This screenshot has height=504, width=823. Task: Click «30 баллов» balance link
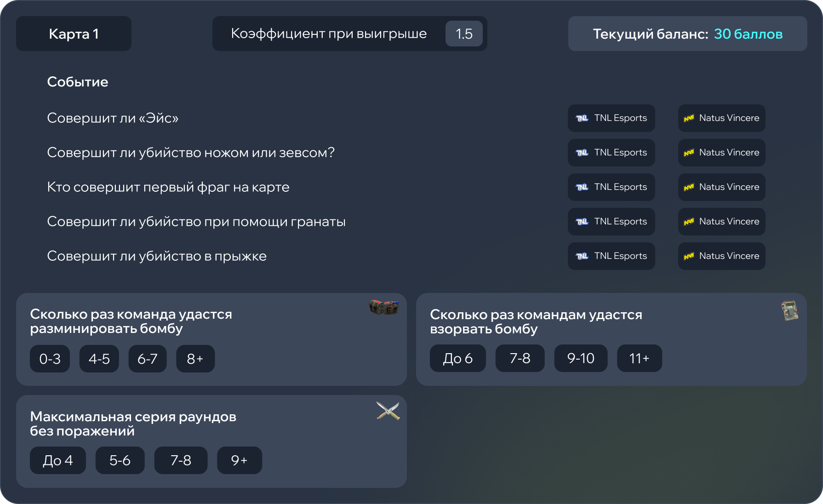pyautogui.click(x=749, y=34)
